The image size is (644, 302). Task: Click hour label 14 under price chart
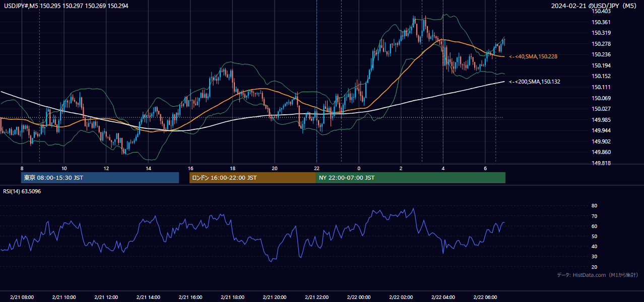click(x=148, y=168)
